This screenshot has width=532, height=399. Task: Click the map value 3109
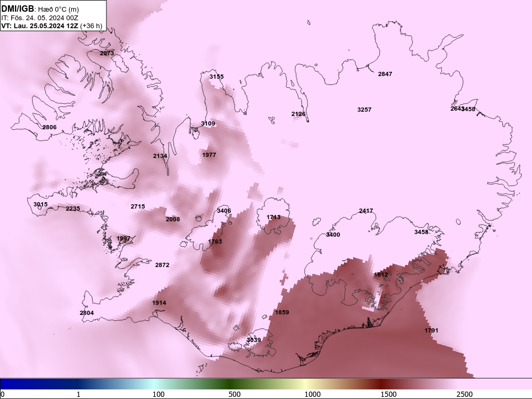pos(208,123)
